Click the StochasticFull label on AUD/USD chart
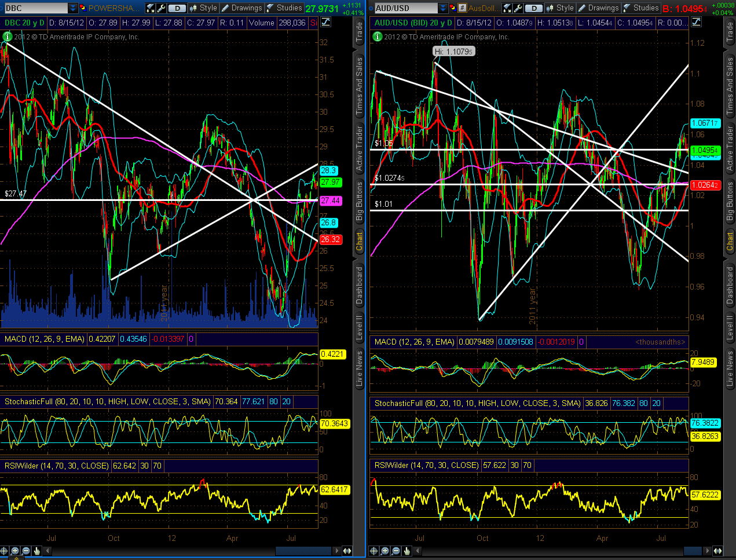Image resolution: width=736 pixels, height=560 pixels. 477,403
